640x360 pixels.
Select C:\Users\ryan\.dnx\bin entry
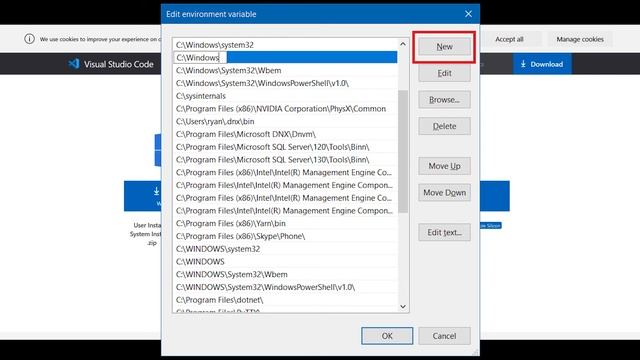coord(285,122)
